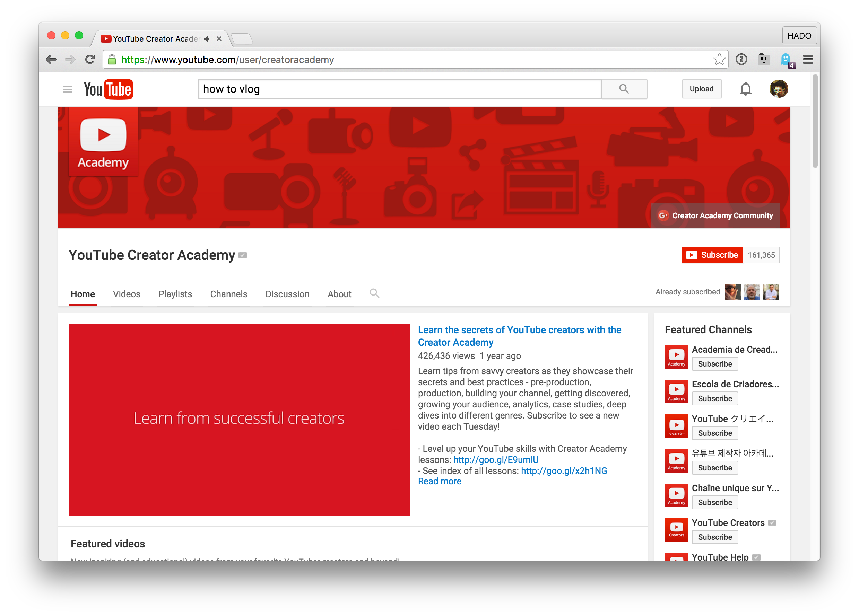Open the notifications bell

click(x=745, y=89)
